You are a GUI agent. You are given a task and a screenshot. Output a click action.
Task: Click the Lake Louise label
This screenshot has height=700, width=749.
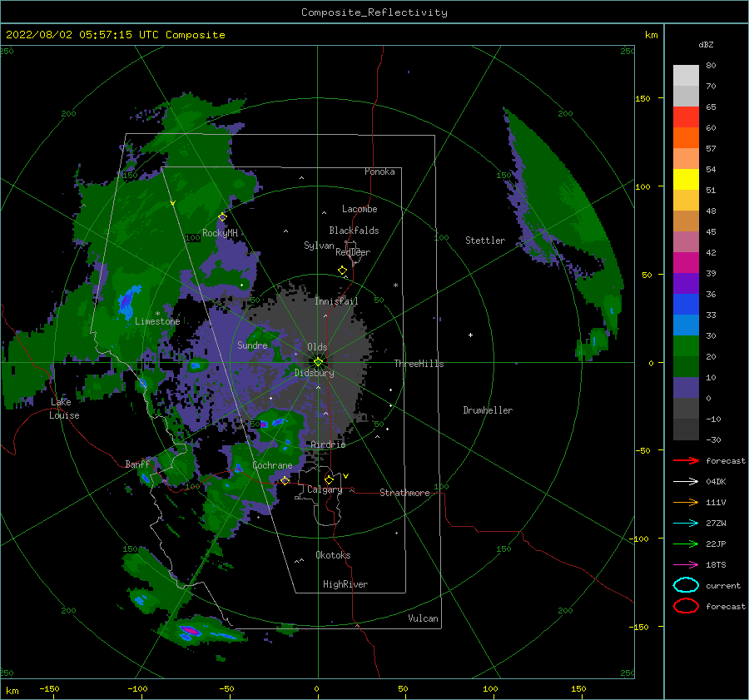click(x=64, y=409)
